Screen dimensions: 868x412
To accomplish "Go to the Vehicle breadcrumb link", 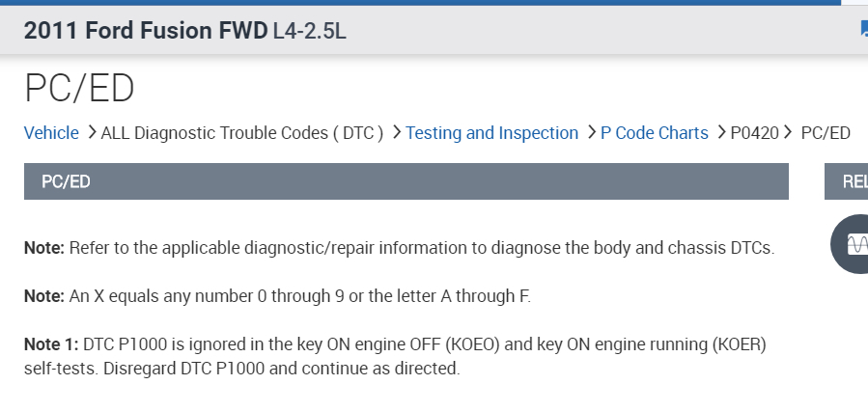I will tap(51, 133).
